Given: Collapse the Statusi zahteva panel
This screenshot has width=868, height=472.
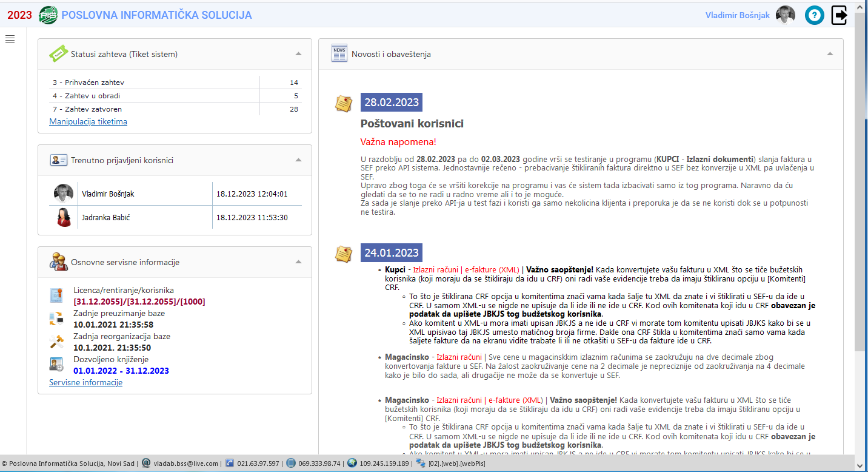Looking at the screenshot, I should coord(298,54).
